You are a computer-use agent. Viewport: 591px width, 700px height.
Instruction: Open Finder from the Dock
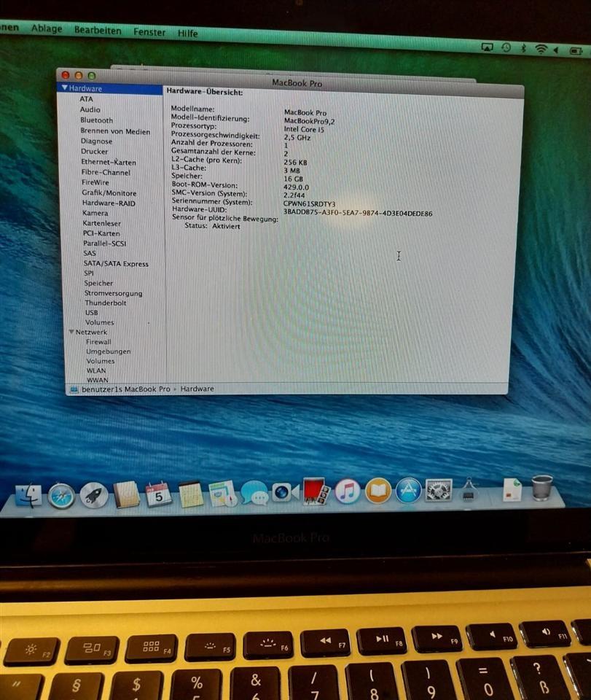tap(28, 497)
